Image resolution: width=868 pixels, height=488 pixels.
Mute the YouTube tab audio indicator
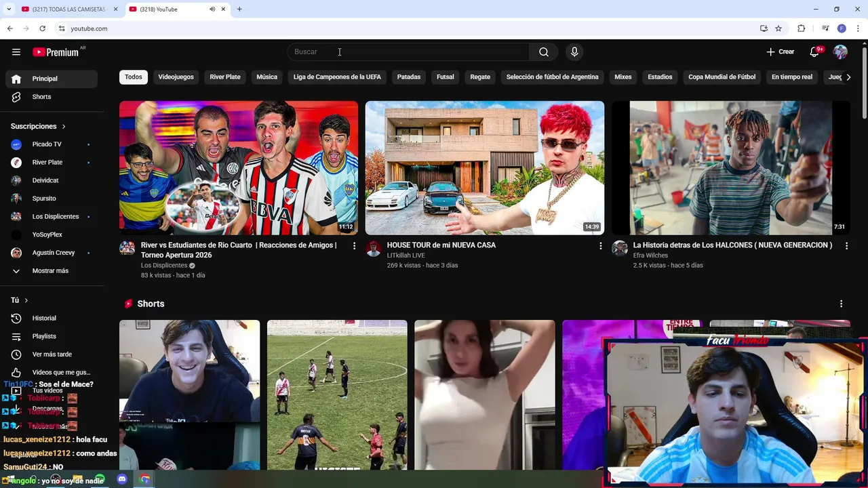pyautogui.click(x=212, y=9)
